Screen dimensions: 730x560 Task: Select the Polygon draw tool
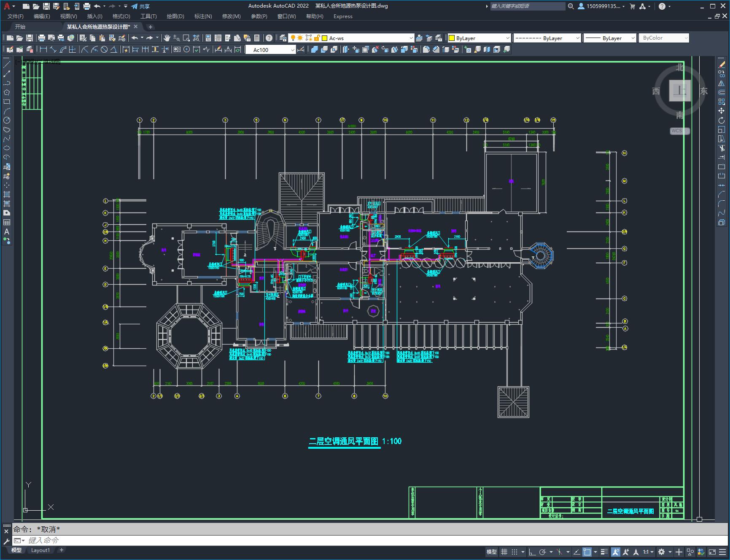coord(7,92)
